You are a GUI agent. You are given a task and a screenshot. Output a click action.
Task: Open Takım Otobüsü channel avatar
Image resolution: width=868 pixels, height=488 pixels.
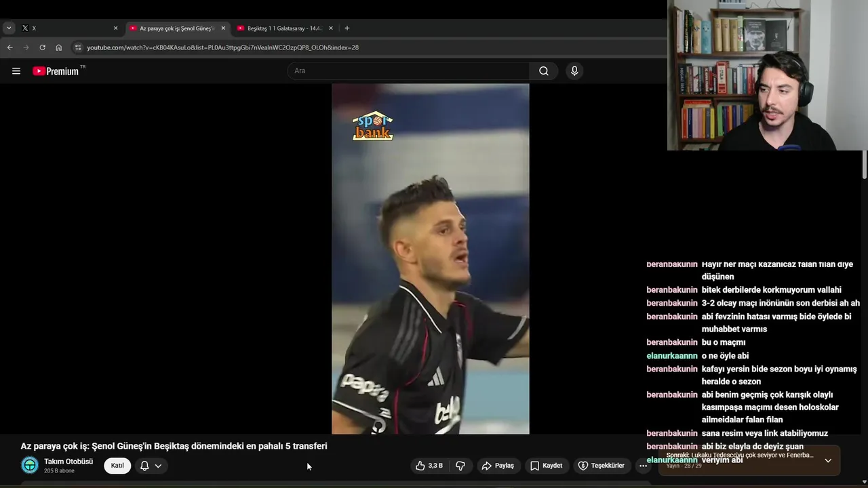point(30,465)
